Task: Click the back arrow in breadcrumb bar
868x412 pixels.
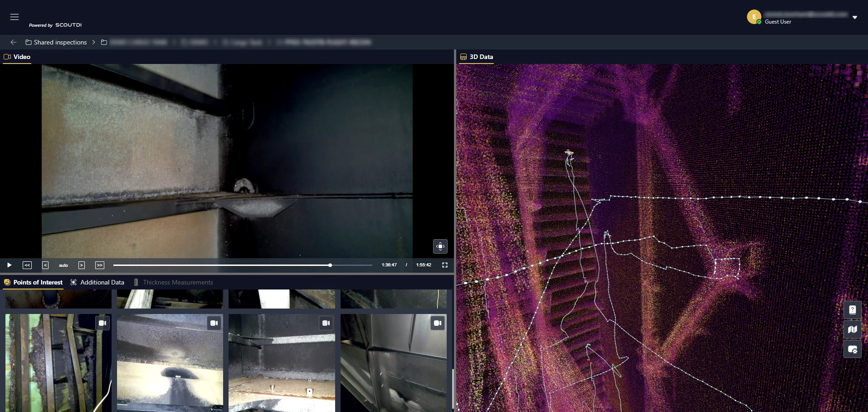Action: tap(14, 42)
